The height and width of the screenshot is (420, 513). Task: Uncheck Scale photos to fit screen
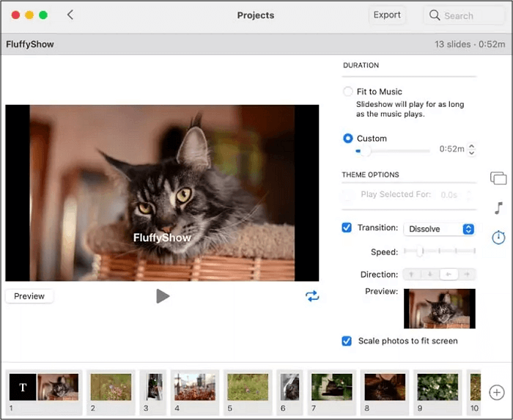[x=347, y=341]
